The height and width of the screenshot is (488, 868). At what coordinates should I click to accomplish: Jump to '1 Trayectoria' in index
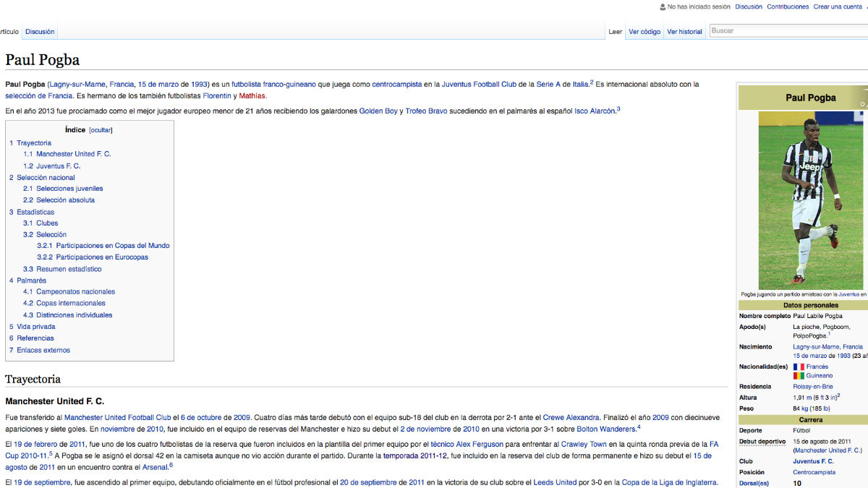point(30,143)
